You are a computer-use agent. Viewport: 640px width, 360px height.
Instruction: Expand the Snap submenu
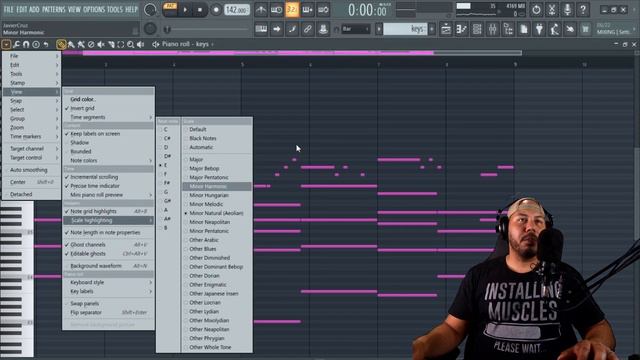pos(31,100)
